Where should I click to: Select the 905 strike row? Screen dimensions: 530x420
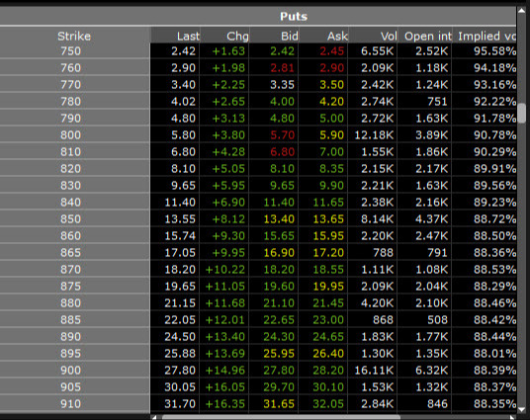pos(258,386)
